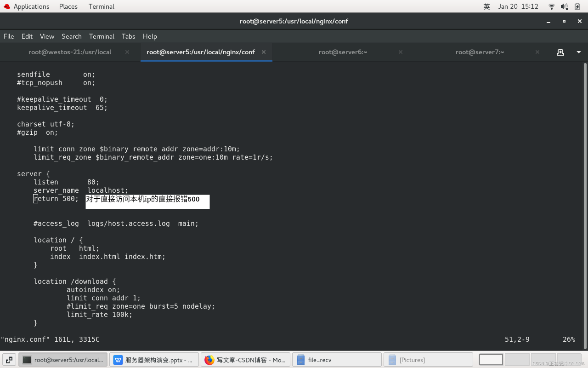This screenshot has width=588, height=368.
Task: Click the "nginx.conf" 161L, 3315C status text
Action: pyautogui.click(x=50, y=339)
